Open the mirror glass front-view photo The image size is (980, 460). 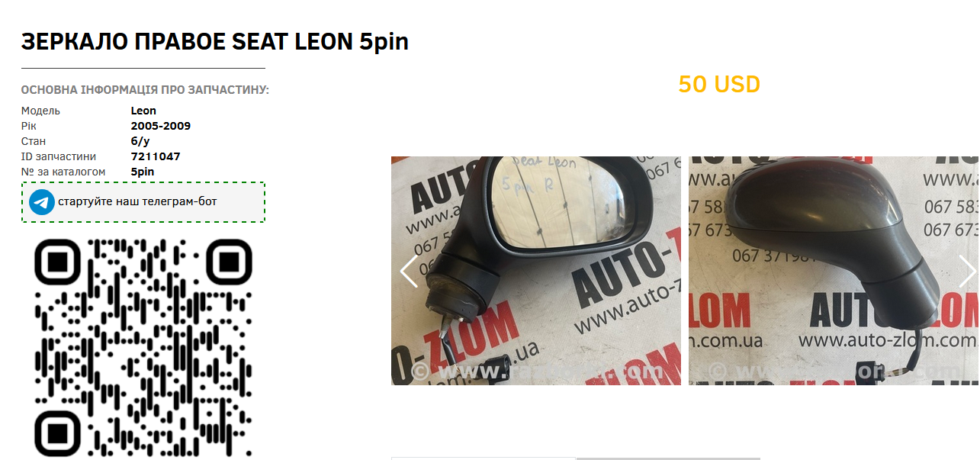coord(536,271)
